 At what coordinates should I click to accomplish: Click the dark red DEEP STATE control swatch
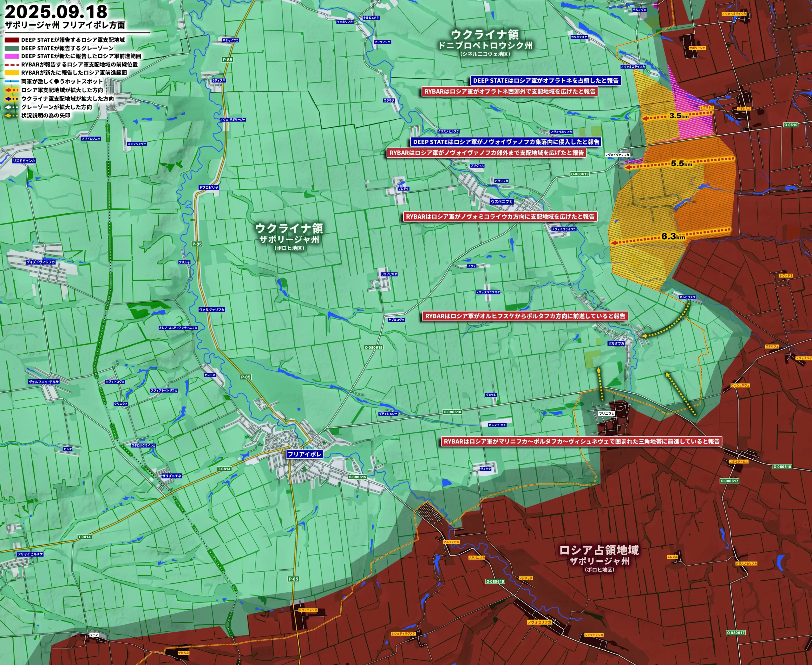[x=11, y=40]
